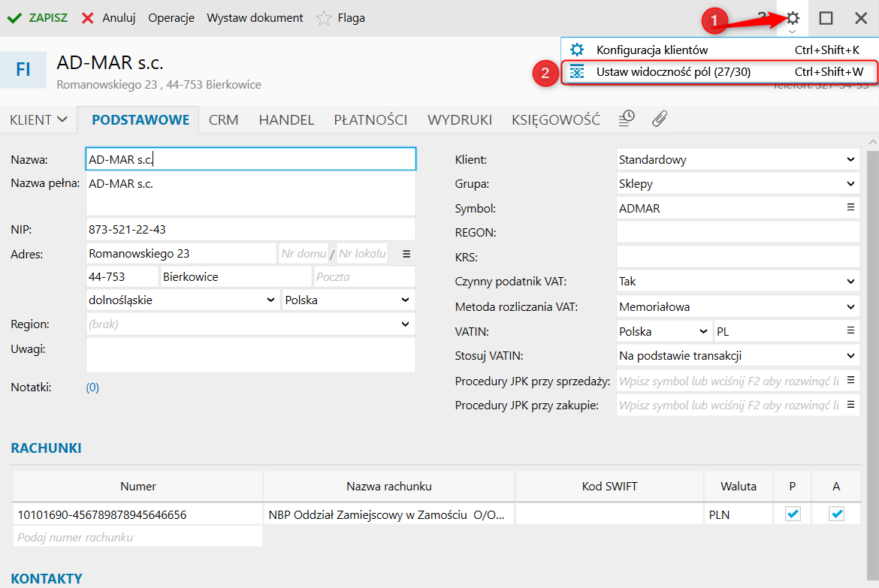
Task: Open the attachments paperclip icon
Action: click(x=660, y=119)
